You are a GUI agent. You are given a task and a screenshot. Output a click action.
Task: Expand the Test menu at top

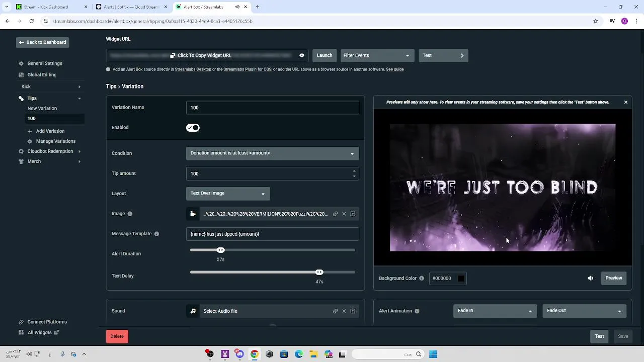click(x=443, y=55)
